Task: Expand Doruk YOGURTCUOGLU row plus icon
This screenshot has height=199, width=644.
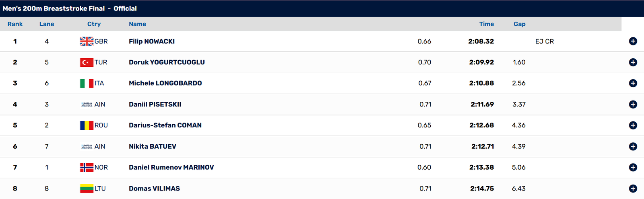Action: [633, 62]
